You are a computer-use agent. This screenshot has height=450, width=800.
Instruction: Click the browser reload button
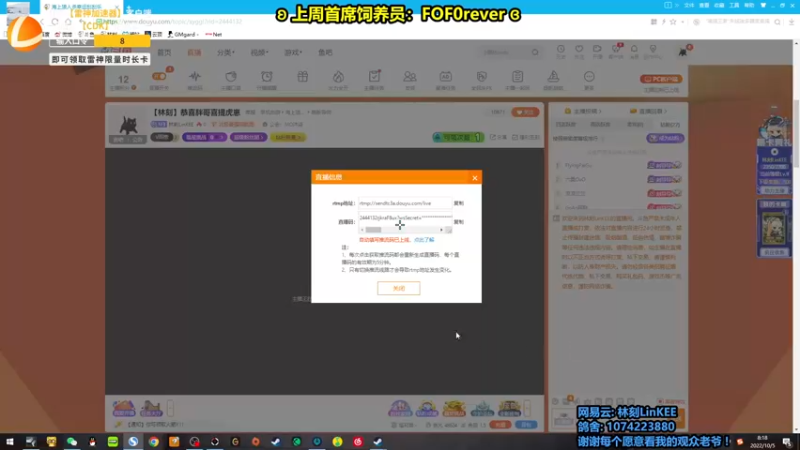55,22
